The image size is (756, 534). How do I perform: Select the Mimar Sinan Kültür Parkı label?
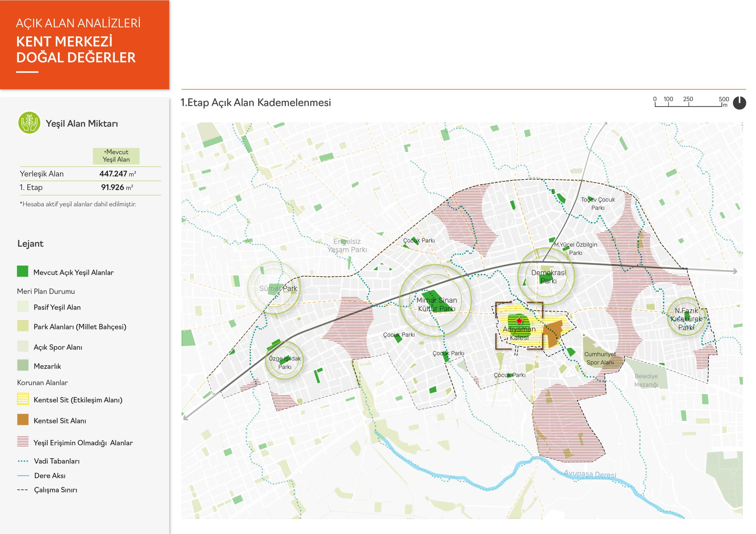(x=437, y=304)
